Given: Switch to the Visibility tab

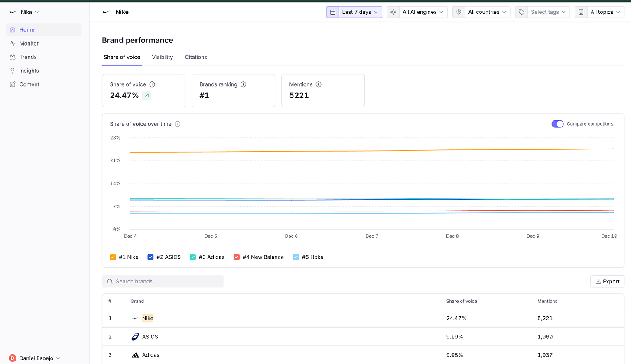Looking at the screenshot, I should 163,57.
